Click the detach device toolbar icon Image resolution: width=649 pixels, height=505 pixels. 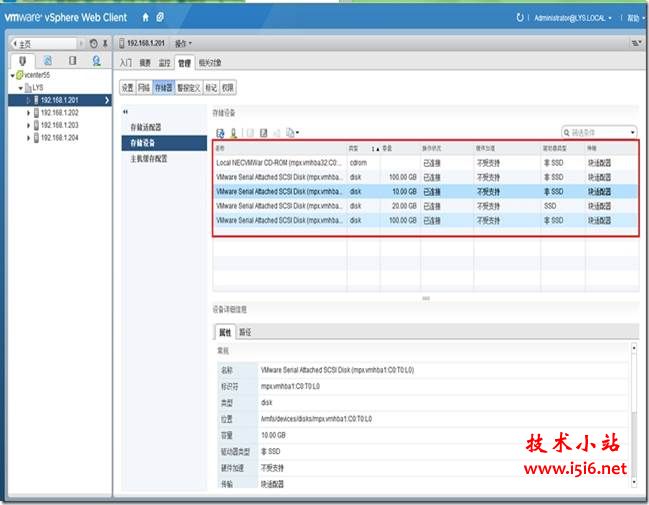pyautogui.click(x=250, y=133)
